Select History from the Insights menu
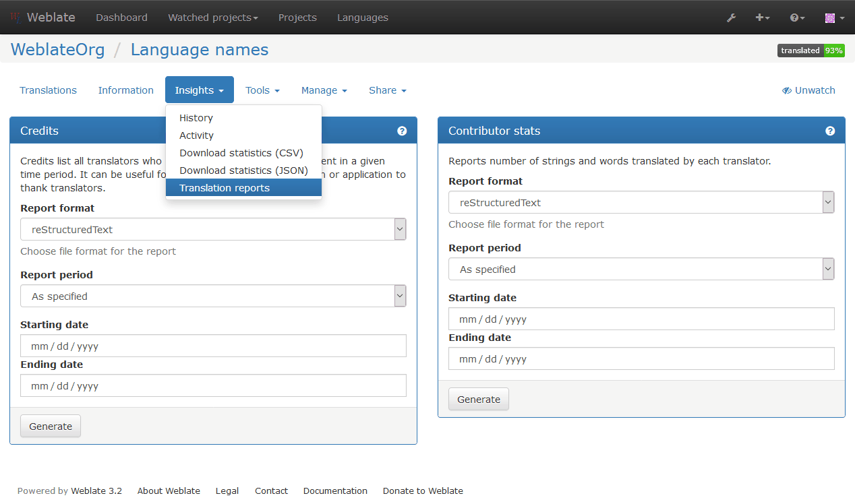855x504 pixels. 243,118
